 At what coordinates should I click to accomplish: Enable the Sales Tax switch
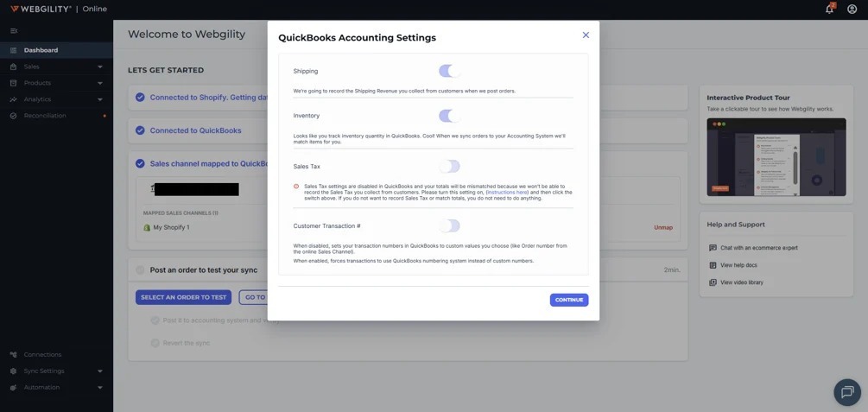tap(449, 166)
